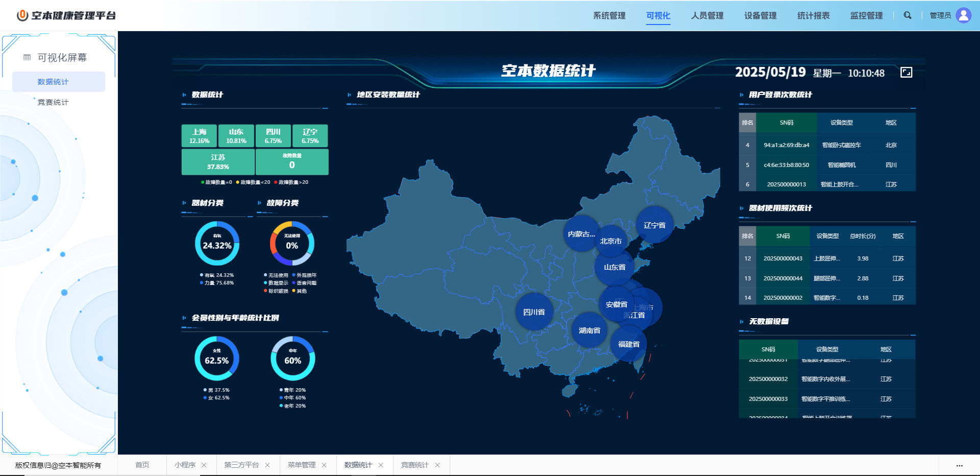Screen dimensions: 980x476
Task: Go to 设备管理 in top navigation
Action: (x=760, y=16)
